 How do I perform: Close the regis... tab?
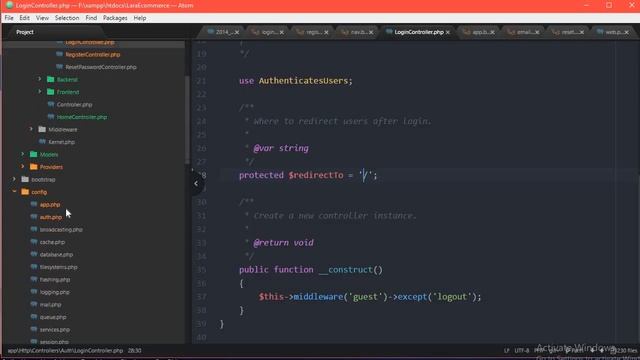326,32
